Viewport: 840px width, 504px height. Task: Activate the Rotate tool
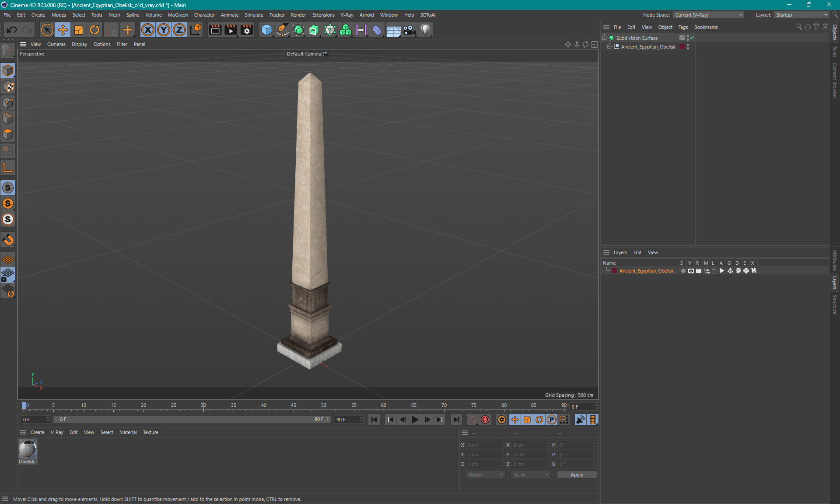click(94, 30)
